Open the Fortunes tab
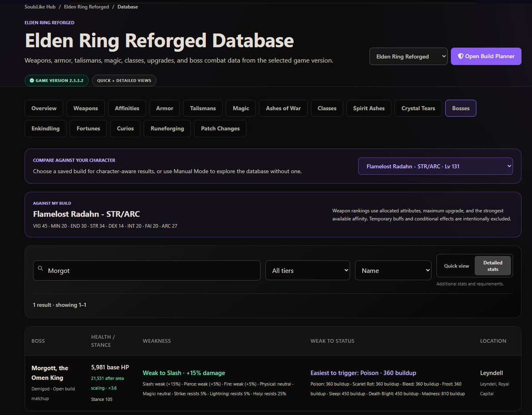Viewport: 532px width, 415px height. [x=88, y=128]
